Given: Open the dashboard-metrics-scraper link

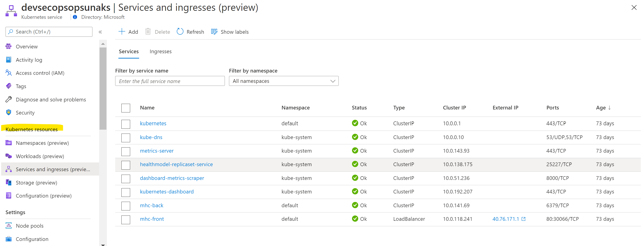Looking at the screenshot, I should 172,178.
